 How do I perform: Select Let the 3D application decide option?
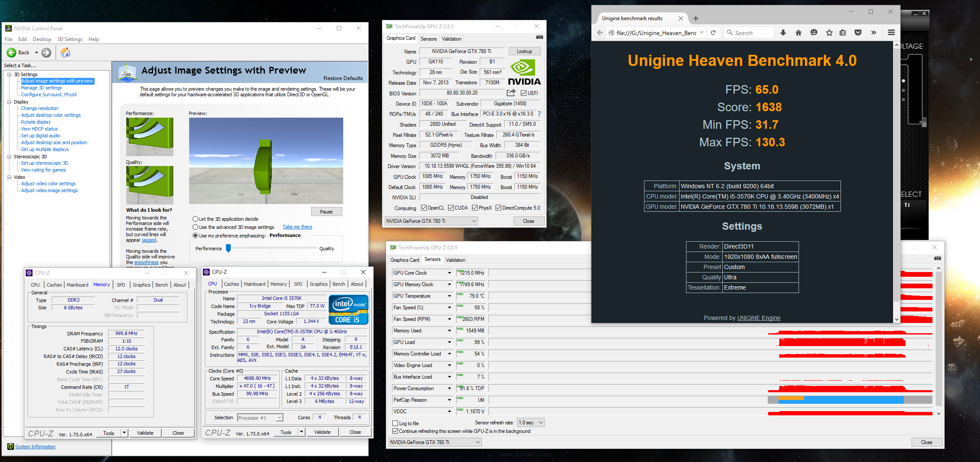(x=196, y=219)
